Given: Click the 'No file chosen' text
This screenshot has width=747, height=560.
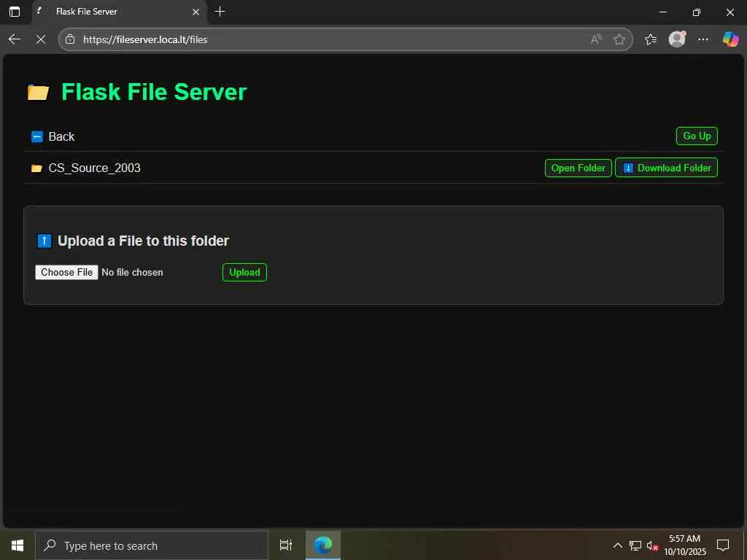Looking at the screenshot, I should 132,273.
